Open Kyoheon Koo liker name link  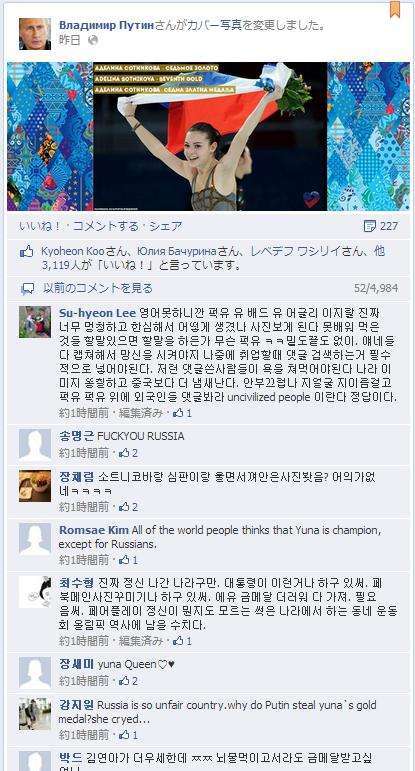73,252
